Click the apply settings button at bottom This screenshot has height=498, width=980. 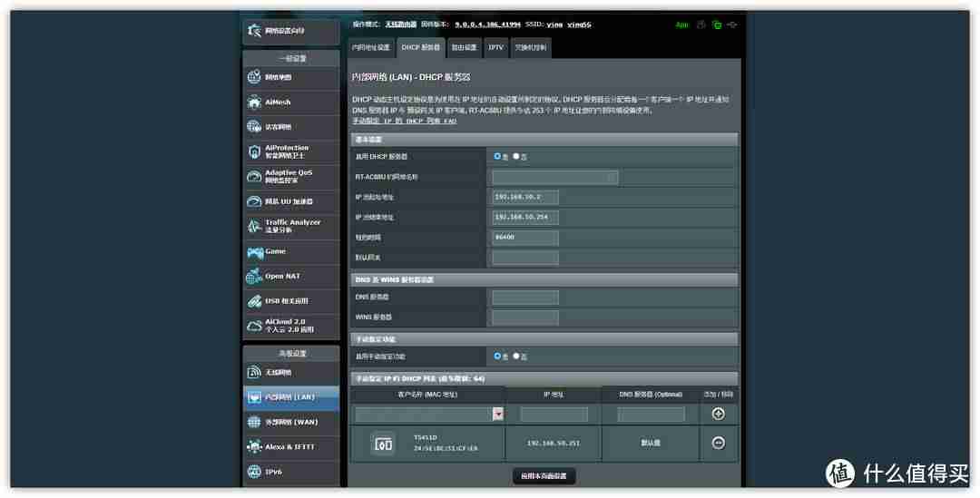[x=544, y=476]
